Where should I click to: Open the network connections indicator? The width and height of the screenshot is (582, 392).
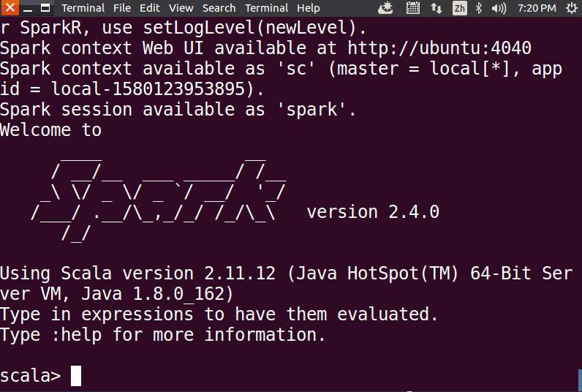[436, 8]
